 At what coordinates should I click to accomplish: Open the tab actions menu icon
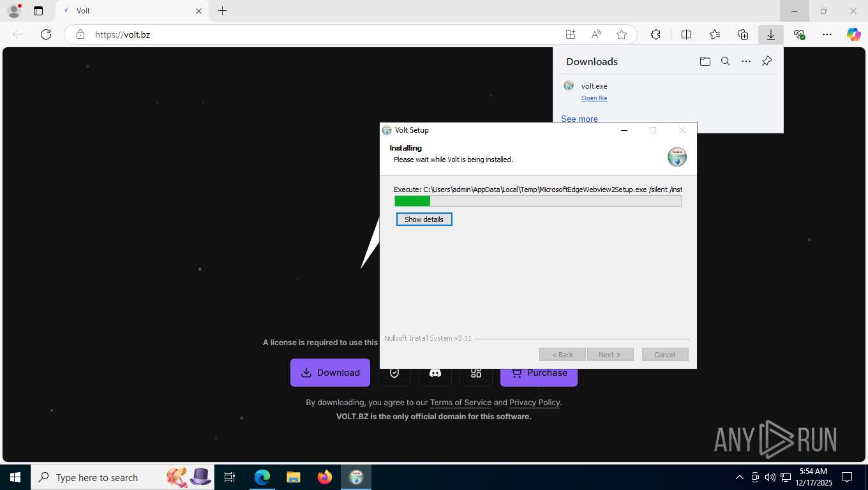pyautogui.click(x=38, y=11)
